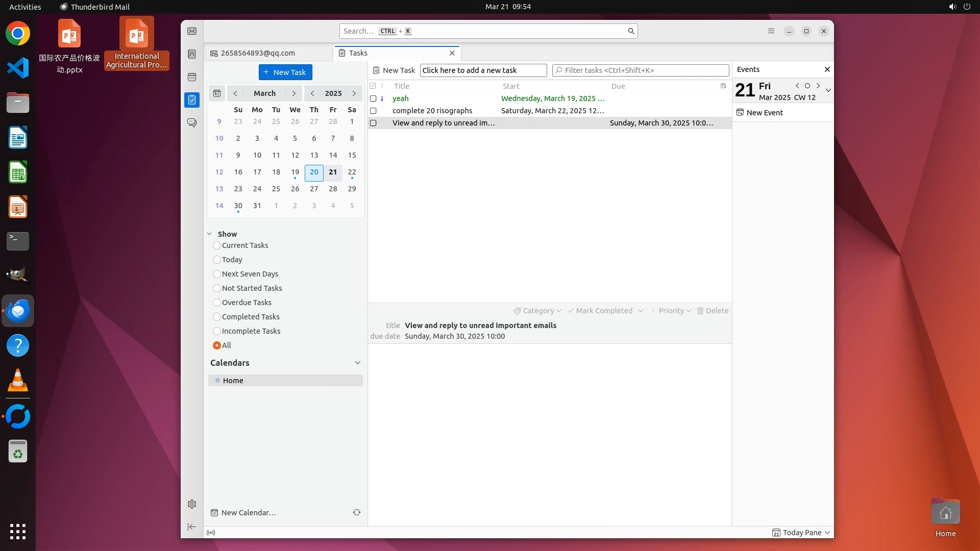Image resolution: width=980 pixels, height=551 pixels.
Task: Switch to the 2658564893@qq.com mail tab
Action: (258, 53)
